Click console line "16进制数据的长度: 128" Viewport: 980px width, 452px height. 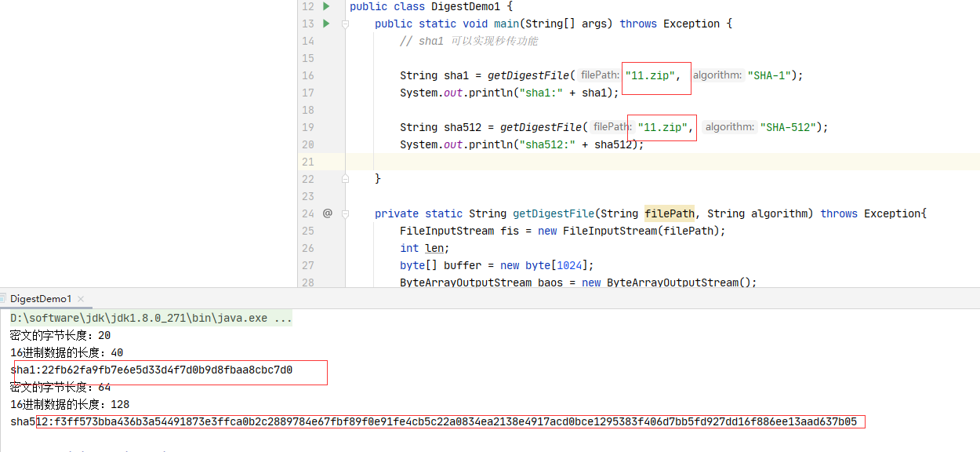click(x=70, y=405)
